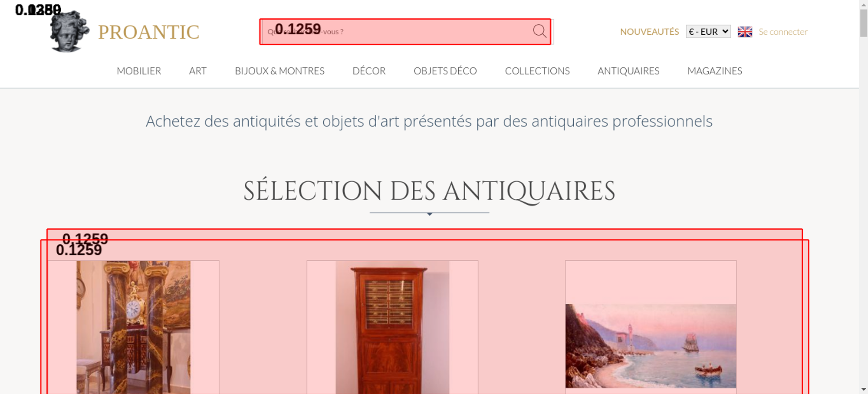
Task: Open the Objets Déco menu
Action: click(445, 71)
